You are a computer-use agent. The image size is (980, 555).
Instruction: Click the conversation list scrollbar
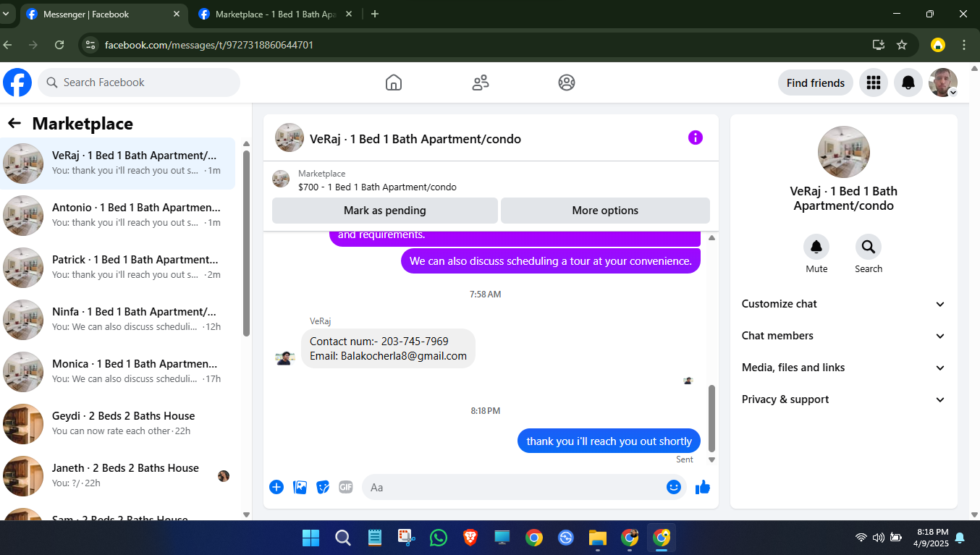pos(246,243)
